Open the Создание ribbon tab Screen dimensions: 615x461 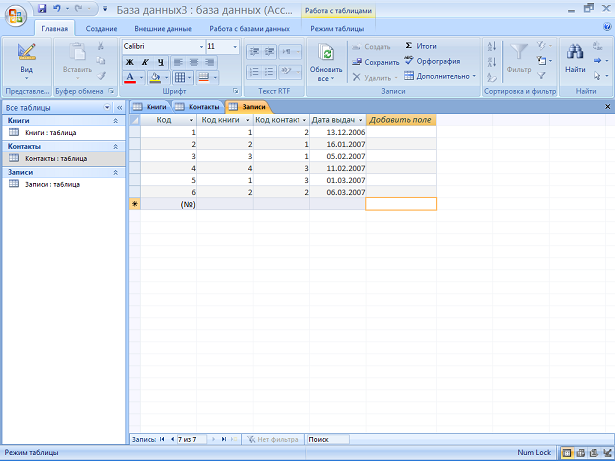101,29
